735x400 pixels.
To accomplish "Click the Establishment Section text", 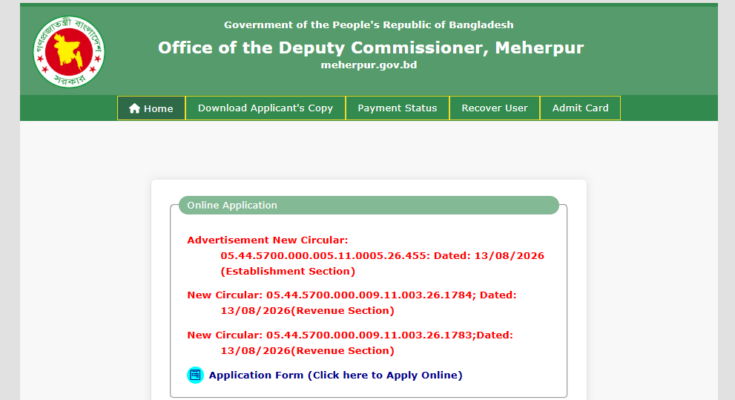I will (x=288, y=271).
